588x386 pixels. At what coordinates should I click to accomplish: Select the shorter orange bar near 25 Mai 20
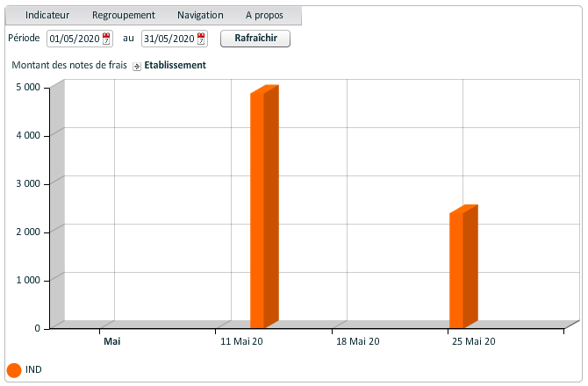tap(463, 267)
